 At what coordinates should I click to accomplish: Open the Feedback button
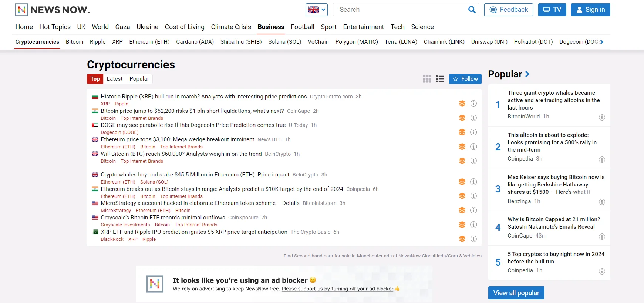click(508, 10)
